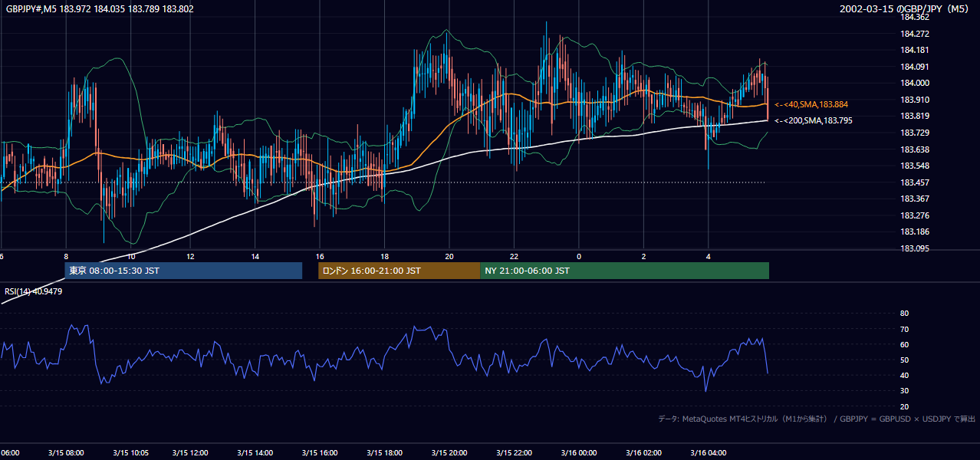
Task: Click the 3/15 16:00 time label
Action: [x=320, y=453]
